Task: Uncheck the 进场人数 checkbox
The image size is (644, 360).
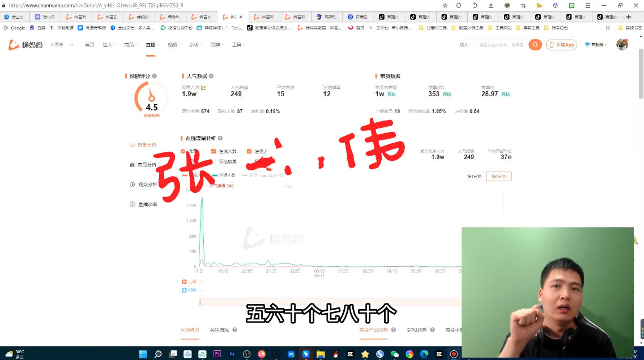Action: tap(248, 151)
